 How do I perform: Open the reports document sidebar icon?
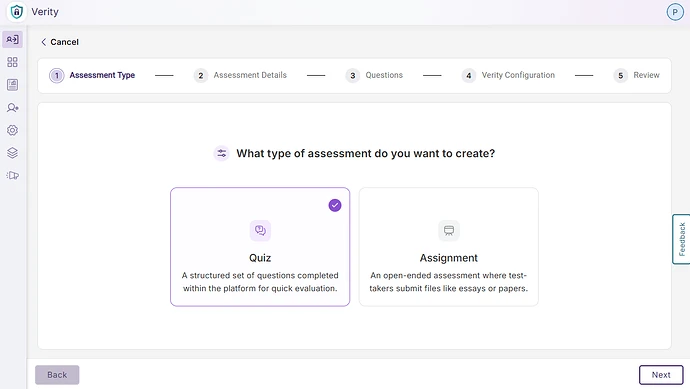tap(12, 85)
